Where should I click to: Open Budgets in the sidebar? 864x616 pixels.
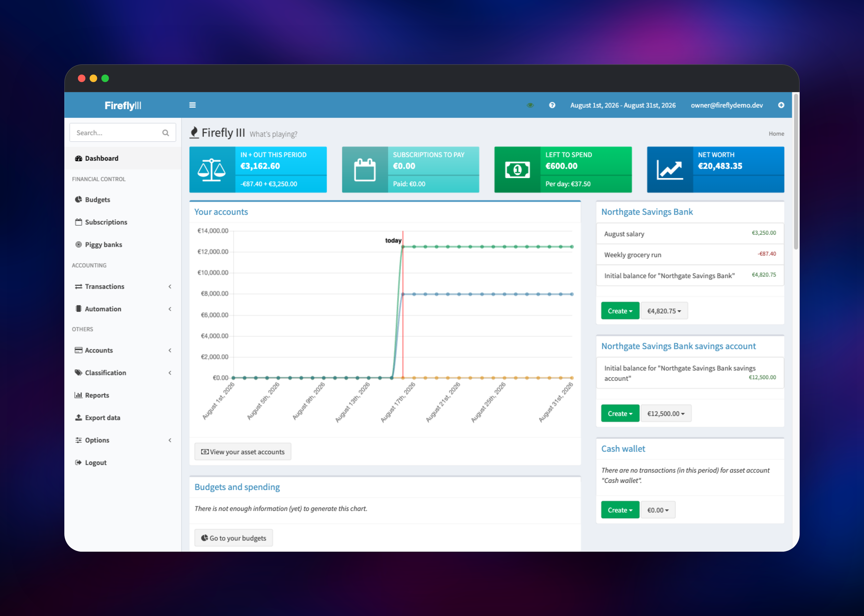click(123, 200)
